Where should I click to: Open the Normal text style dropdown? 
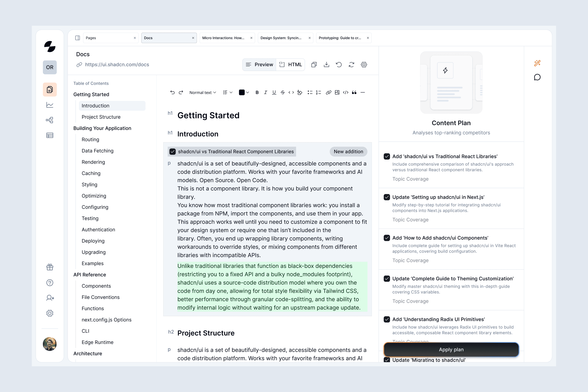click(x=203, y=93)
